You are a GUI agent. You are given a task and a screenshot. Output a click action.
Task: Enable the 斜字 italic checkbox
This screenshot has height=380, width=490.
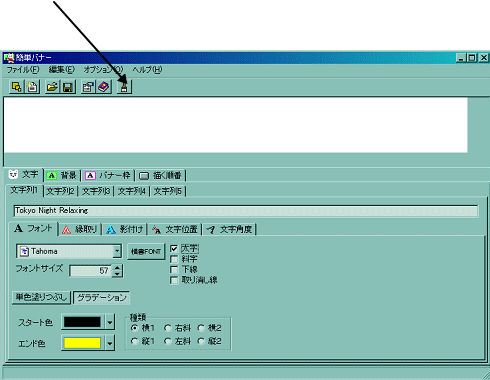(174, 259)
